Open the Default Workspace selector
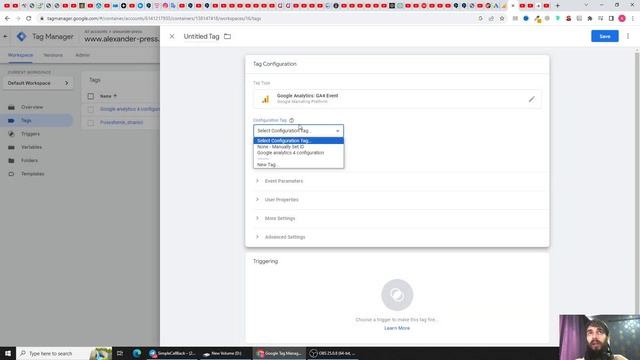 click(x=38, y=83)
